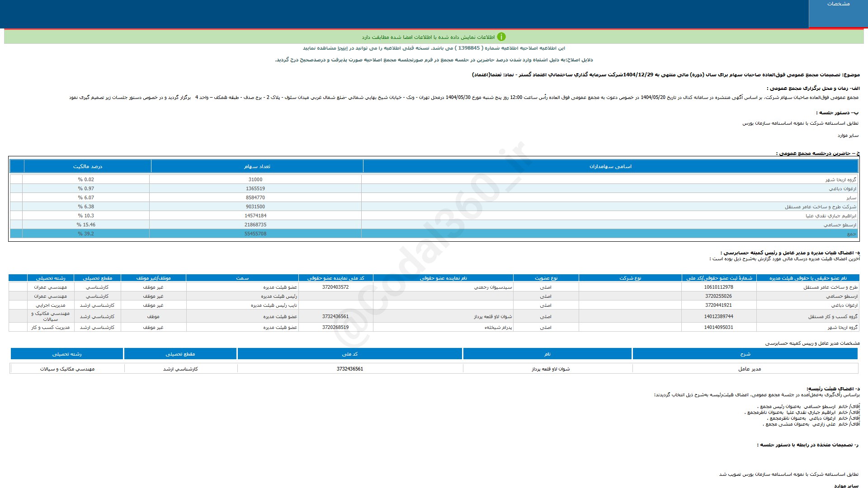Click the جمع total row share count 55455708
This screenshot has height=488, width=868.
255,234
